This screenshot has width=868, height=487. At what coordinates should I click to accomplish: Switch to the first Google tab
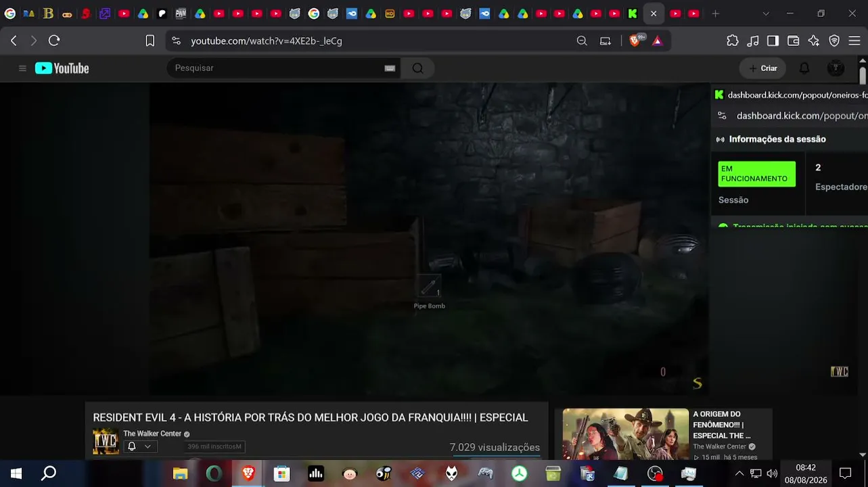(10, 14)
